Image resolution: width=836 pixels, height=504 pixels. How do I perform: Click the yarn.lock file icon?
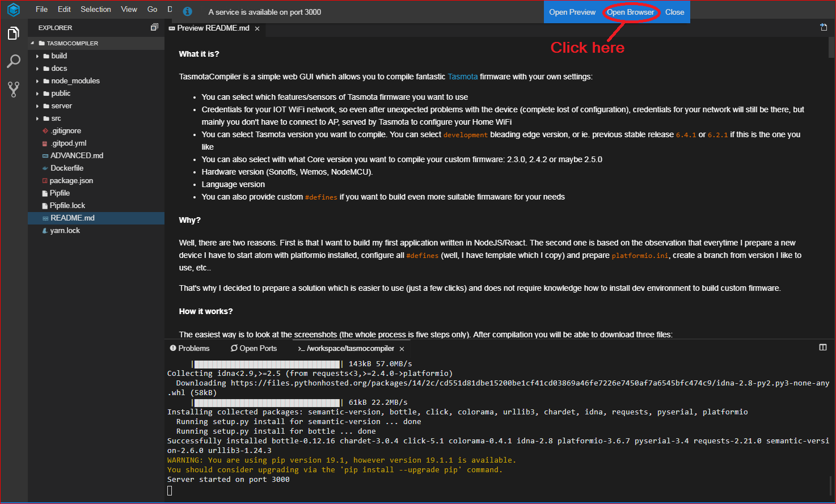[45, 231]
